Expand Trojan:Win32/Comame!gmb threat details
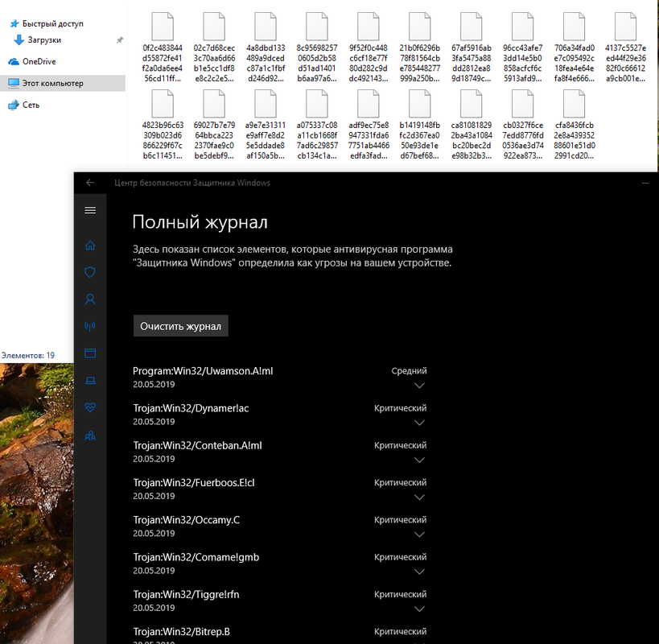659x644 pixels. (x=419, y=572)
